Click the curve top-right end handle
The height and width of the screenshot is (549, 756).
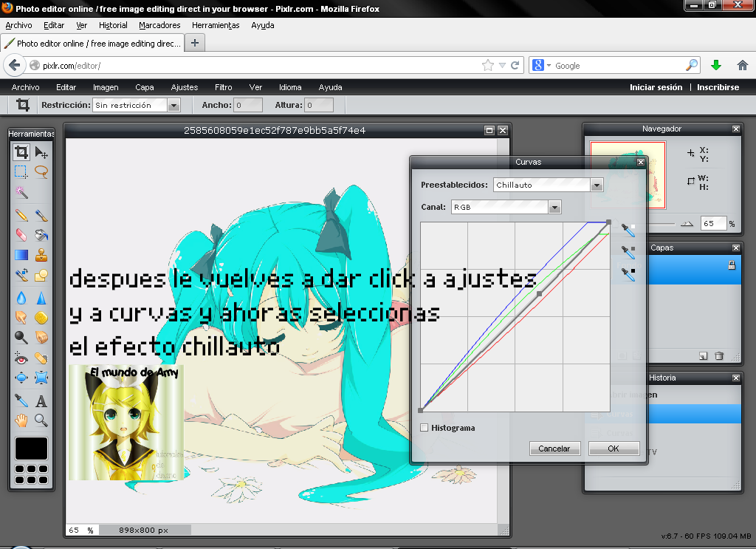(608, 222)
